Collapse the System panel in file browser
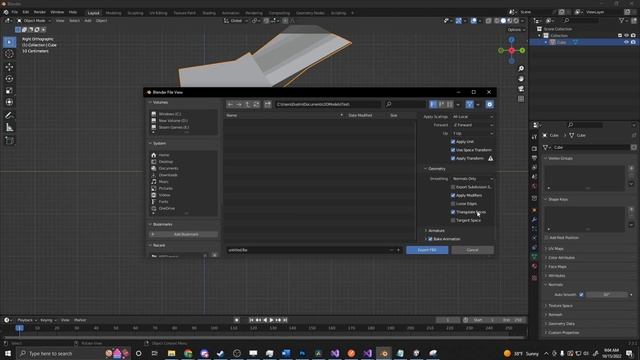 158,144
